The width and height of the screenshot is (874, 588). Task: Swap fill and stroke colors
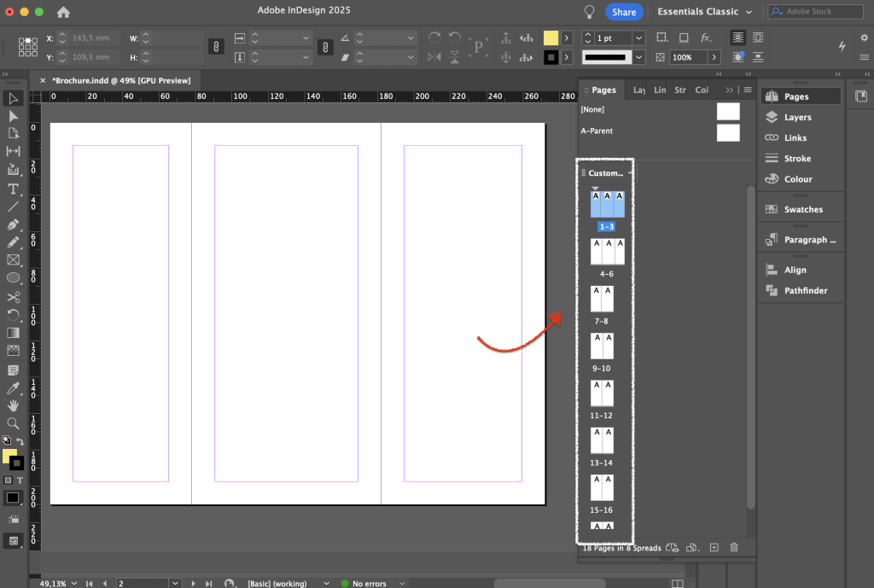[20, 441]
